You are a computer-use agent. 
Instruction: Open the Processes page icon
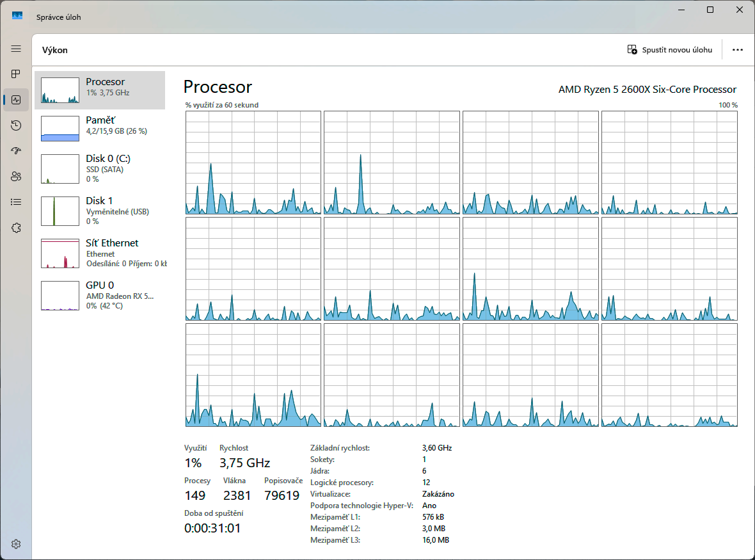[x=16, y=74]
